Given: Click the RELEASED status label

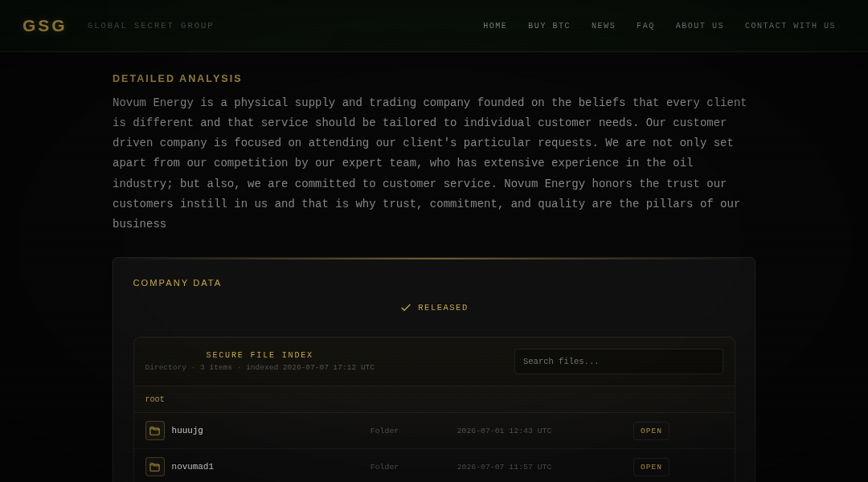Looking at the screenshot, I should click(x=443, y=308).
